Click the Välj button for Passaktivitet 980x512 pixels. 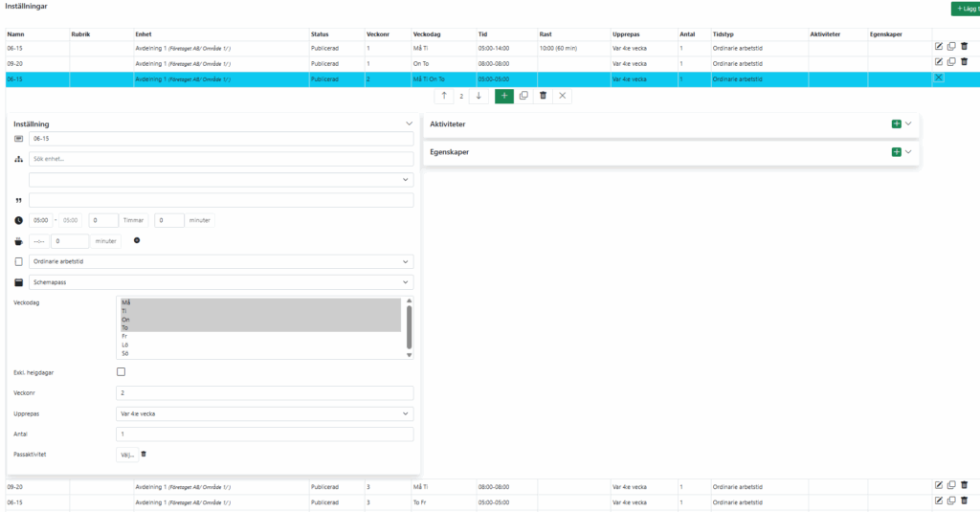(x=126, y=454)
